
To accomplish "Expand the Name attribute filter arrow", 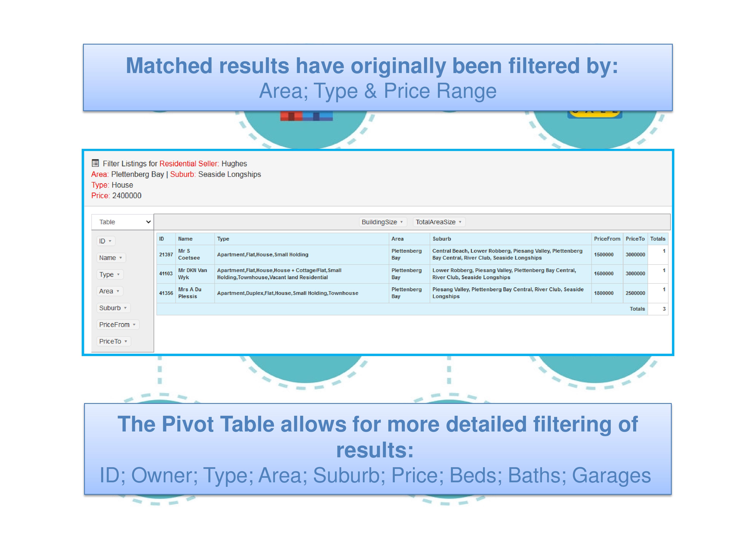I will click(x=120, y=258).
